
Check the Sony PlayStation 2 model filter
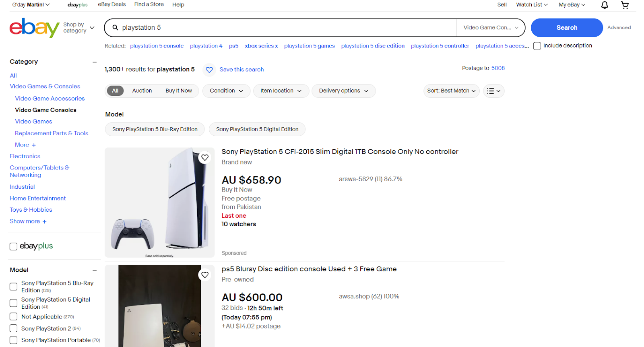13,328
